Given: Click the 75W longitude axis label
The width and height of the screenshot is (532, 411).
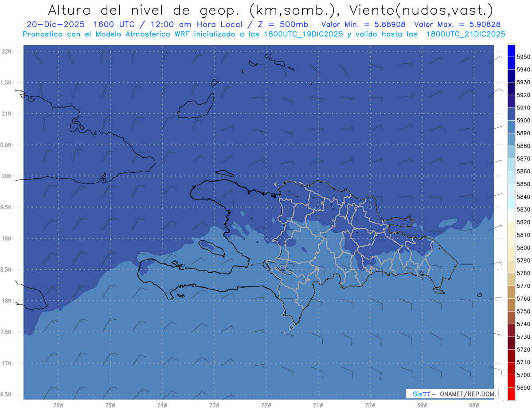Looking at the screenshot, I should pos(110,405).
